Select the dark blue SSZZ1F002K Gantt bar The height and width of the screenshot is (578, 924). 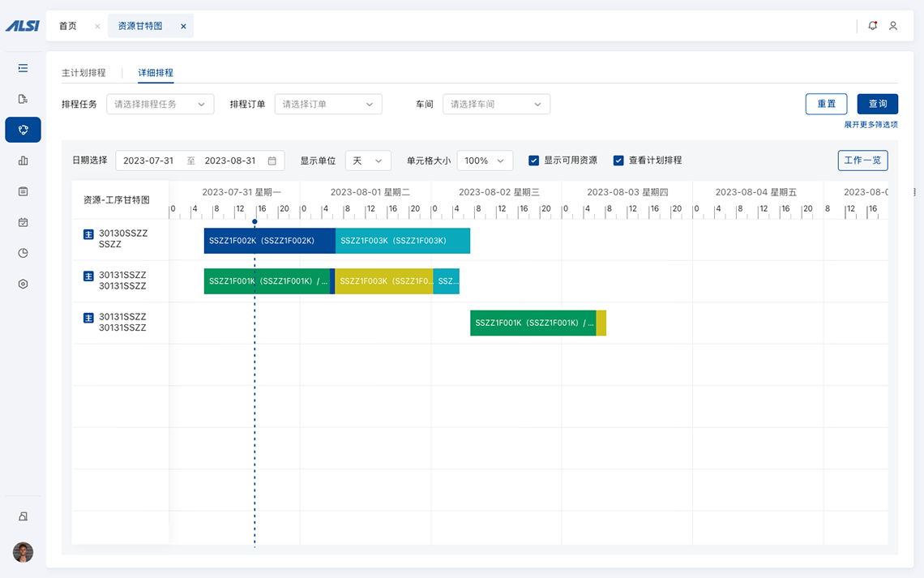[269, 241]
